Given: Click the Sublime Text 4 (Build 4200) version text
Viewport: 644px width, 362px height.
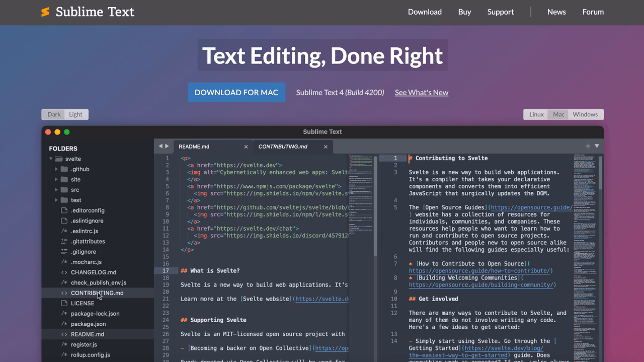Looking at the screenshot, I should 340,93.
